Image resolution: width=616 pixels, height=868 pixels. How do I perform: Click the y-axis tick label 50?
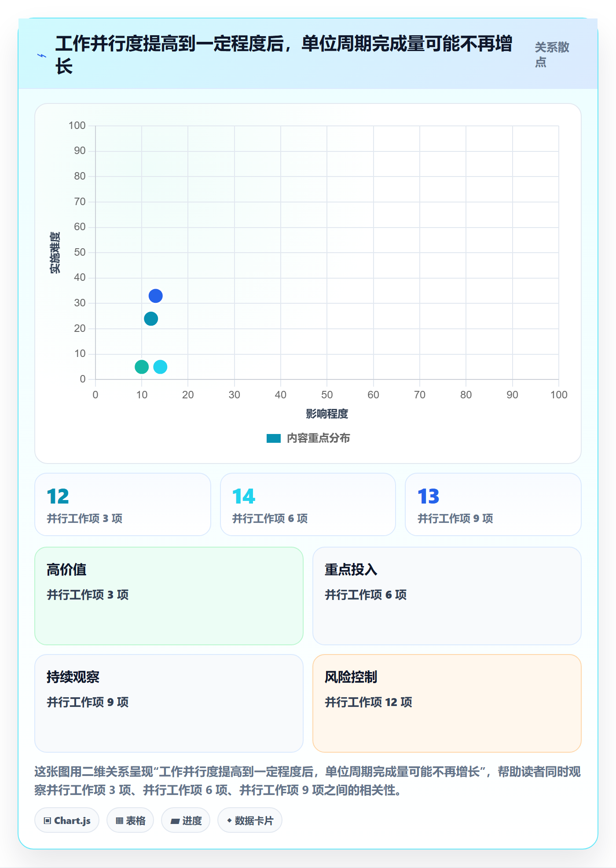pyautogui.click(x=80, y=252)
